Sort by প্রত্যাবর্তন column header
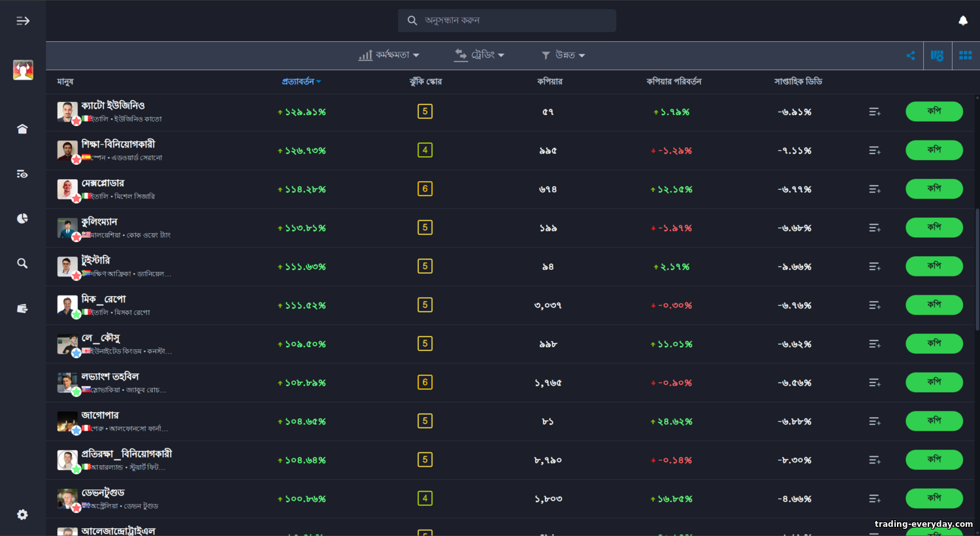 point(301,82)
